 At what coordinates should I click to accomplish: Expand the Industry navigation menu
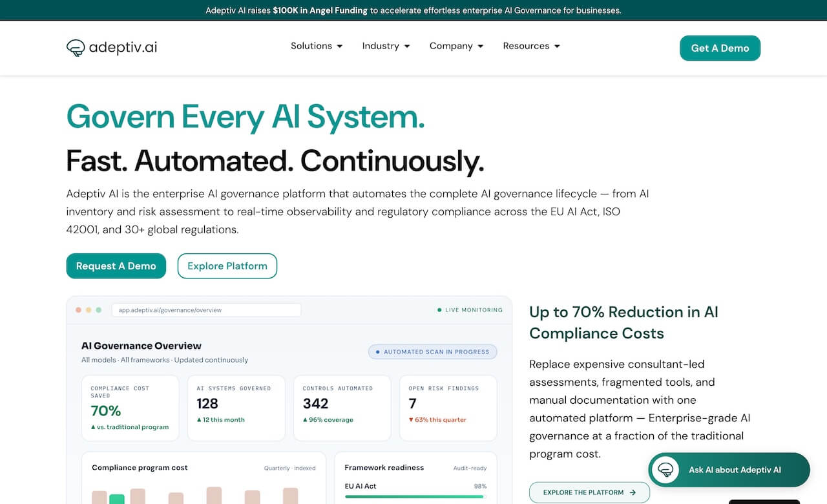(x=386, y=46)
